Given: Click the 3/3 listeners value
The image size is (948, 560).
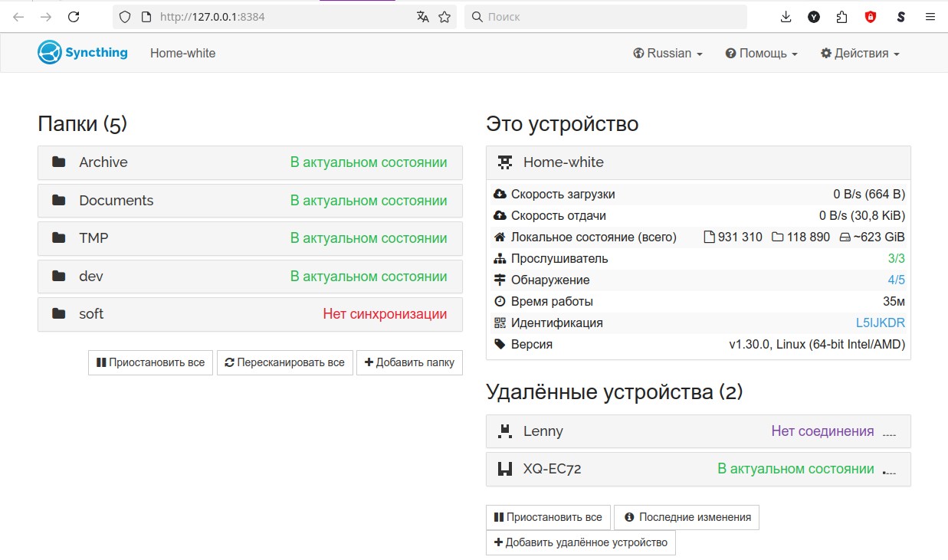Looking at the screenshot, I should click(x=897, y=259).
